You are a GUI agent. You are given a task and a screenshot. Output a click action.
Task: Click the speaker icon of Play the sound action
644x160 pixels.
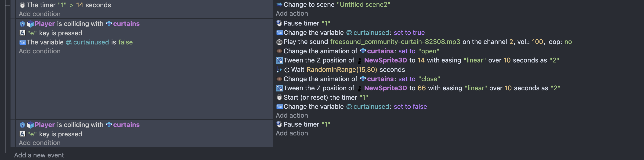pos(279,42)
